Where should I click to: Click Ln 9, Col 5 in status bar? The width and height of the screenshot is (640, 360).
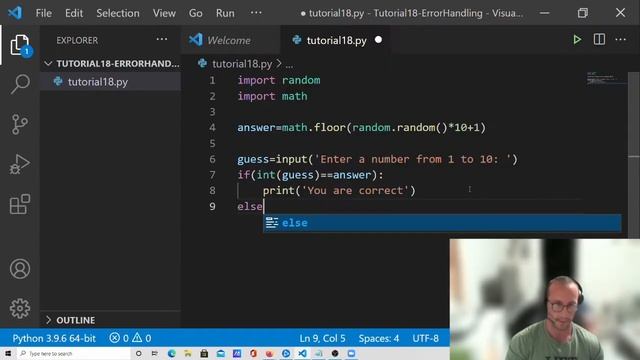point(322,338)
